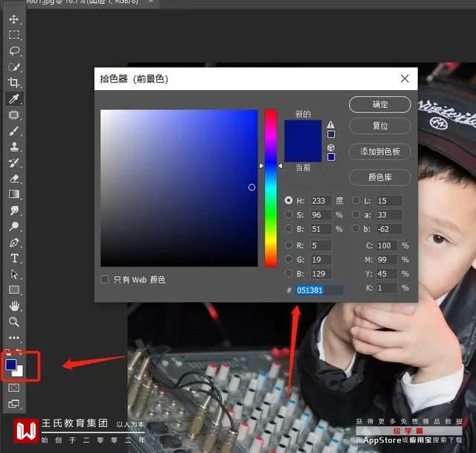Viewport: 476px width, 453px height.
Task: Select the S saturation radio button
Action: pyautogui.click(x=289, y=215)
